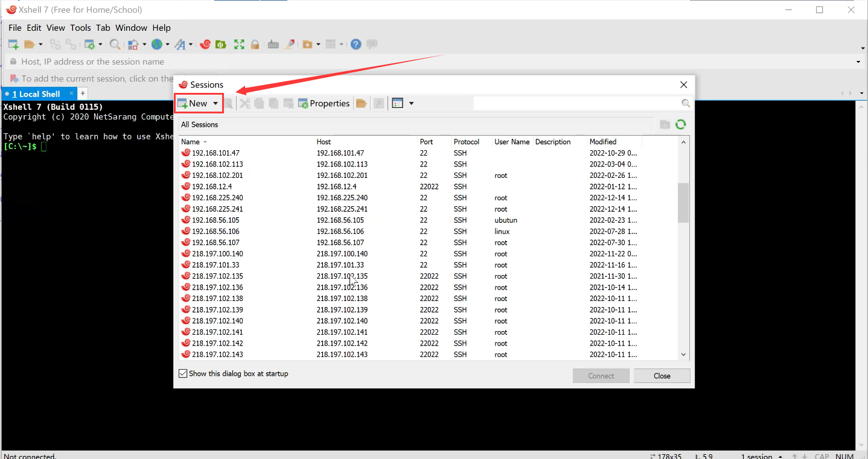Click the All Sessions path bar

[x=416, y=124]
